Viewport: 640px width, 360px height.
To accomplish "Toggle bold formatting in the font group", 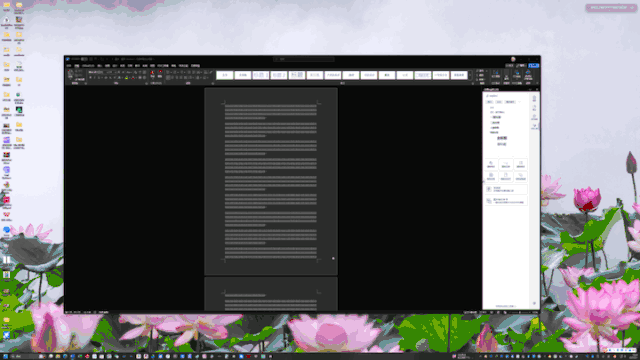I will (x=90, y=78).
